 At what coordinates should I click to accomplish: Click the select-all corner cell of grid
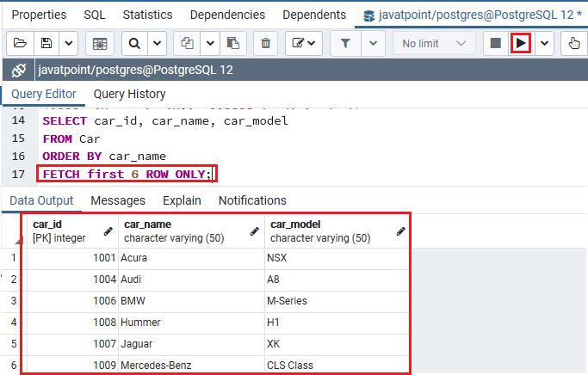point(15,231)
